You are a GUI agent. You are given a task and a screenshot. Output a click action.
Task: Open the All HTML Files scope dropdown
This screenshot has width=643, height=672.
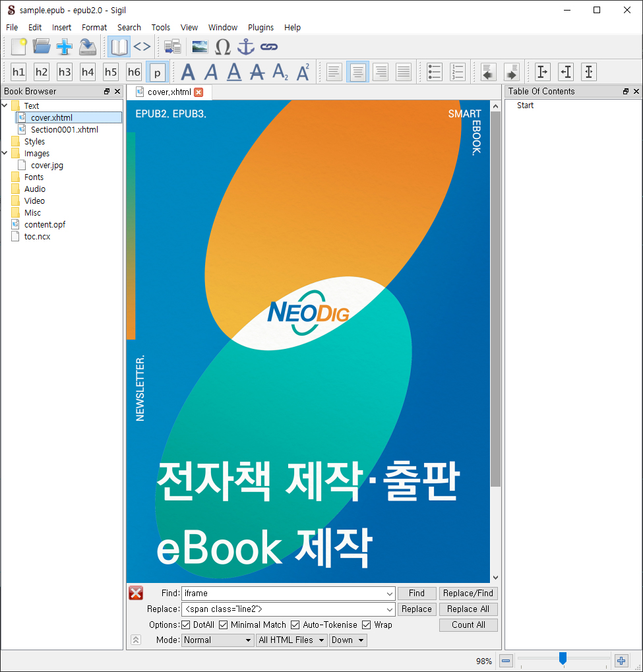click(x=291, y=640)
